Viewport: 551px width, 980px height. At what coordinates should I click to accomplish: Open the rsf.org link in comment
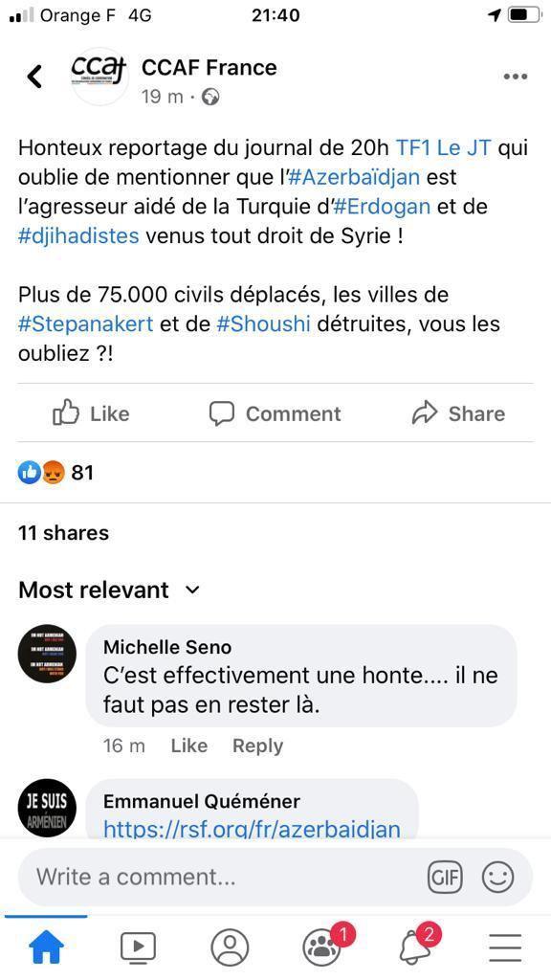click(252, 829)
